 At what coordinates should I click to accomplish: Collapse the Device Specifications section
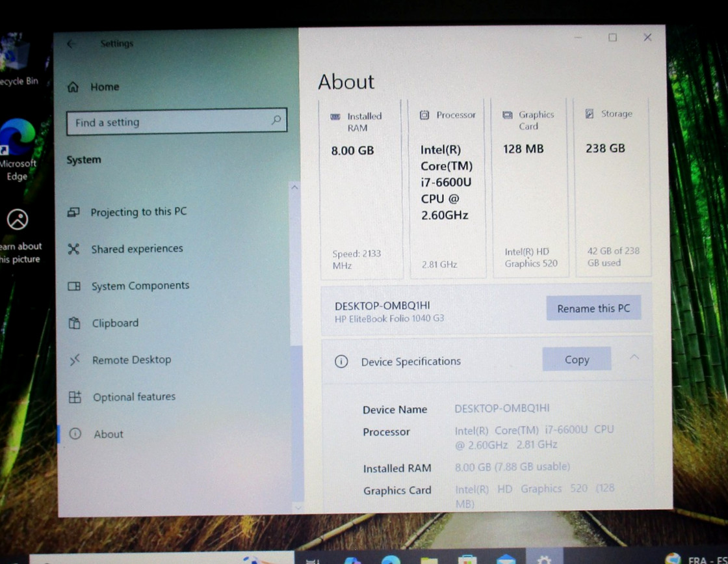(634, 357)
